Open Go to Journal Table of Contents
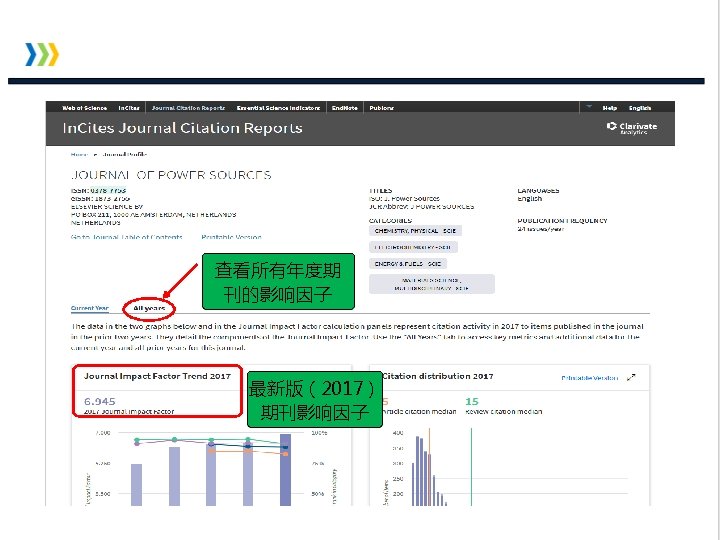The height and width of the screenshot is (540, 720). coord(127,237)
